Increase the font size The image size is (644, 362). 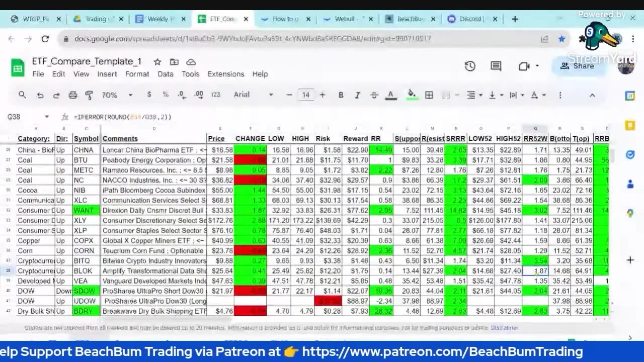tap(323, 95)
